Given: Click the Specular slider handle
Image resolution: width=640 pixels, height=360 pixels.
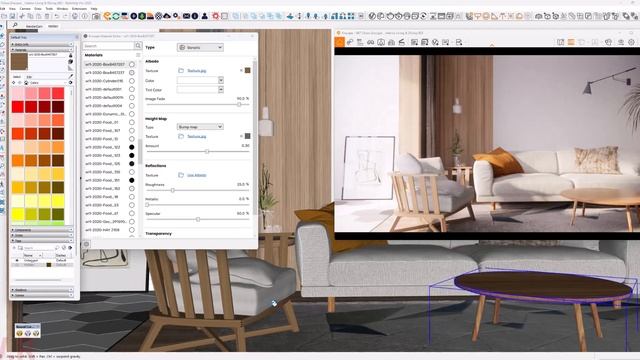Looking at the screenshot, I should [x=198, y=219].
